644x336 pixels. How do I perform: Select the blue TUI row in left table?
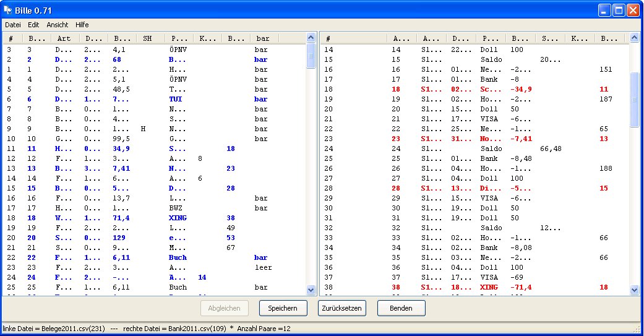point(178,99)
